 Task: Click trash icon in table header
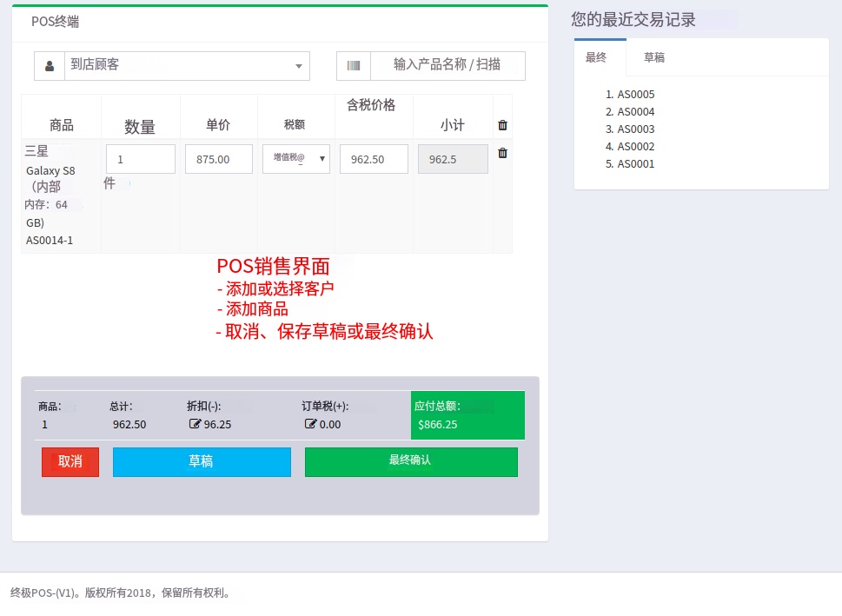[x=502, y=125]
